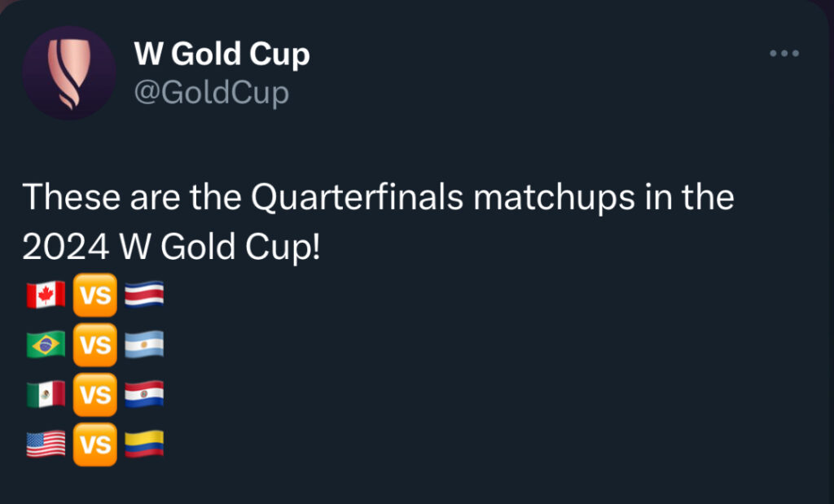Click the VS emoji beside the Mexico flag

pos(95,395)
